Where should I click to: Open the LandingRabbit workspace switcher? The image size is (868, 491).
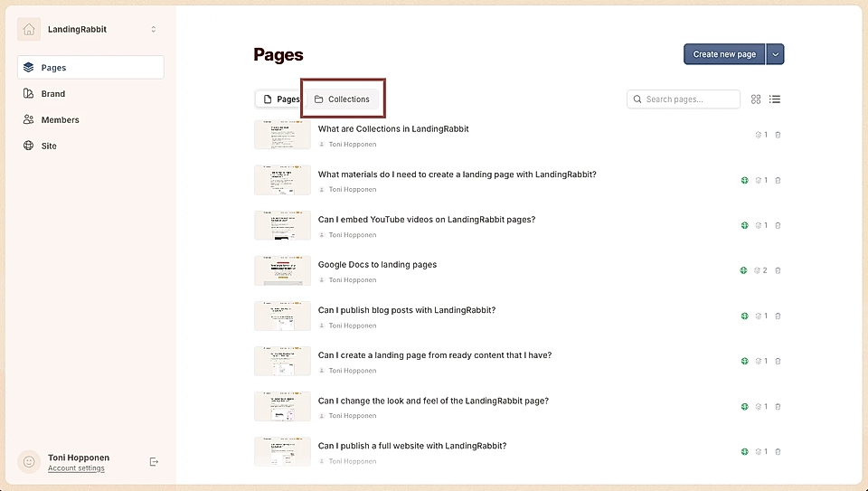[x=154, y=29]
